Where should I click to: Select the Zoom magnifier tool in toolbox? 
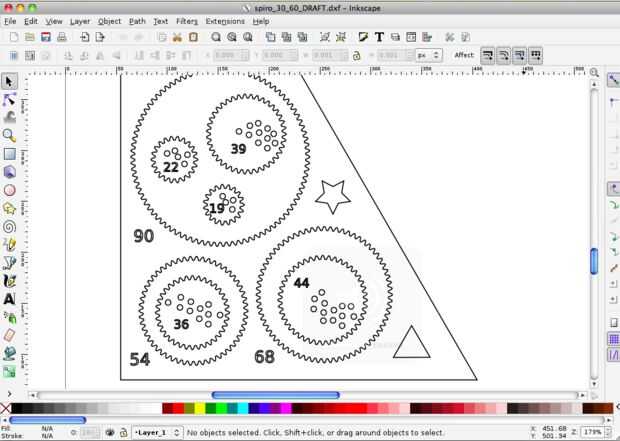point(9,135)
